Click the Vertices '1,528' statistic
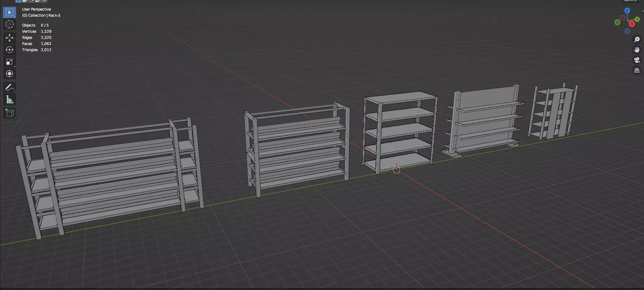The width and height of the screenshot is (644, 290). point(46,31)
